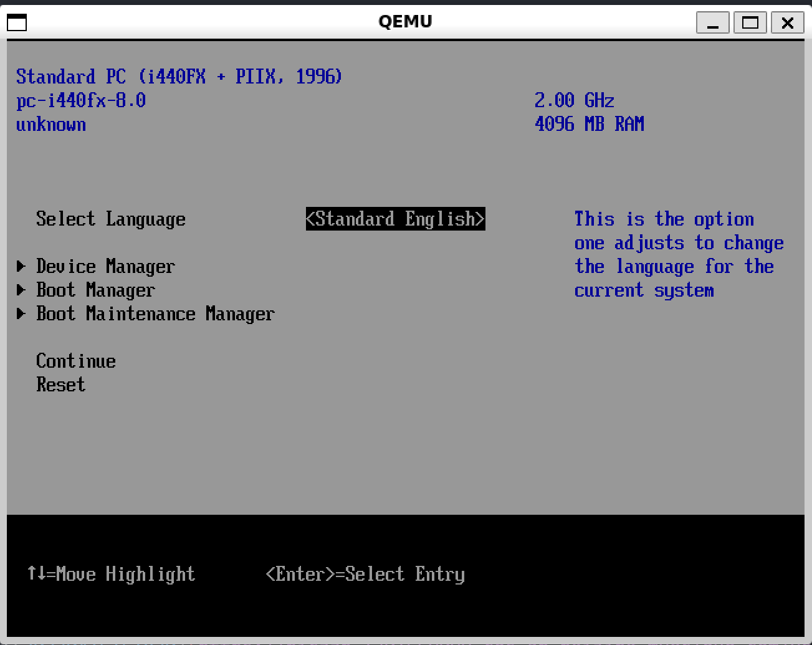Select the Reset option
Image resolution: width=812 pixels, height=645 pixels.
coord(60,385)
